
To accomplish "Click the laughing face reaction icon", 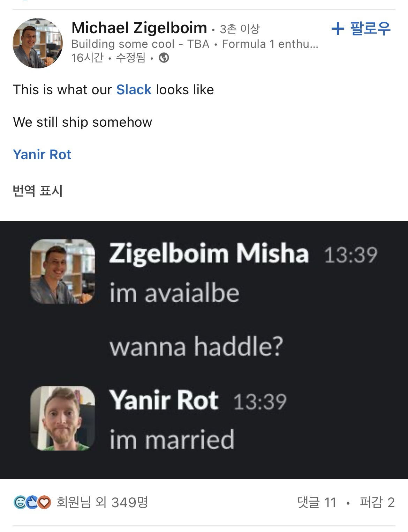I will (x=20, y=502).
